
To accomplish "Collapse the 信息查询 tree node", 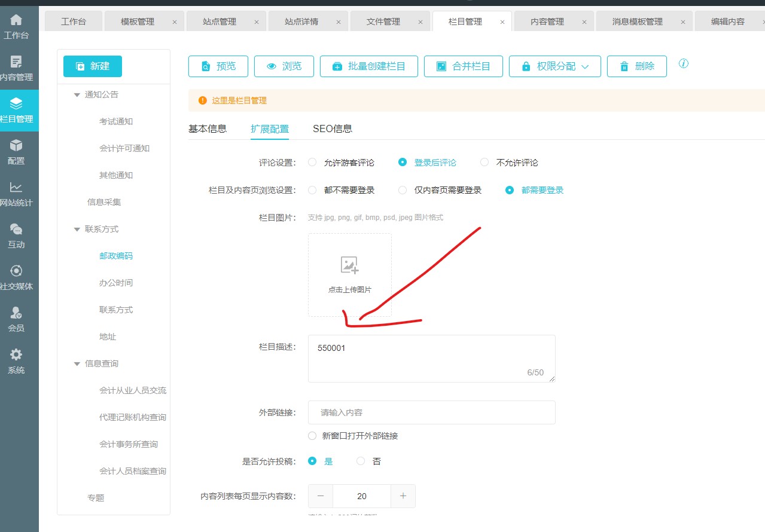I will pos(77,363).
